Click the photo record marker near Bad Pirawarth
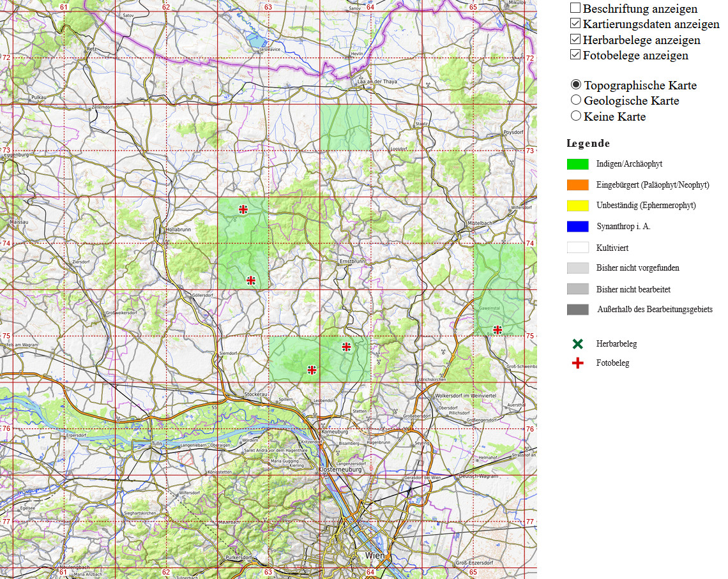728x579 pixels. pyautogui.click(x=497, y=330)
